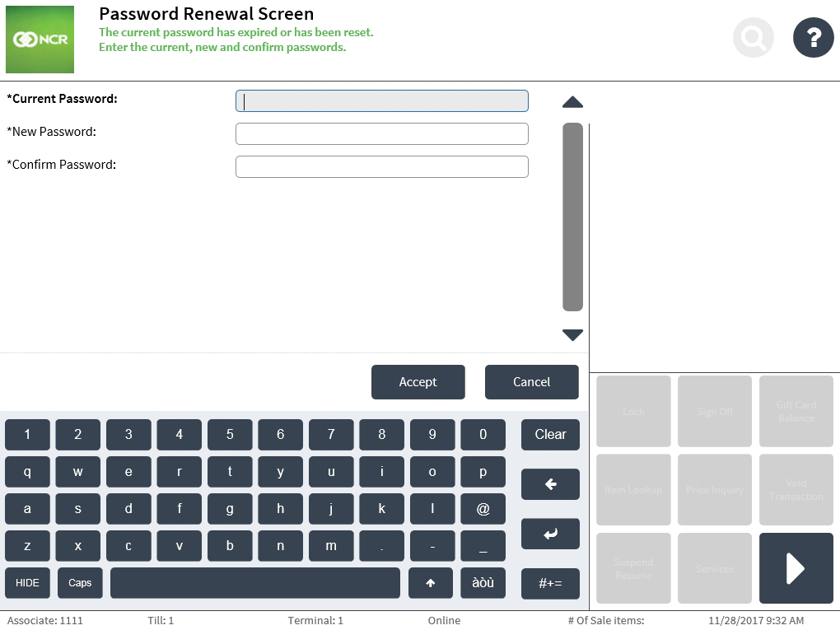840x630 pixels.
Task: Focus the Confirm Password field
Action: click(x=382, y=166)
